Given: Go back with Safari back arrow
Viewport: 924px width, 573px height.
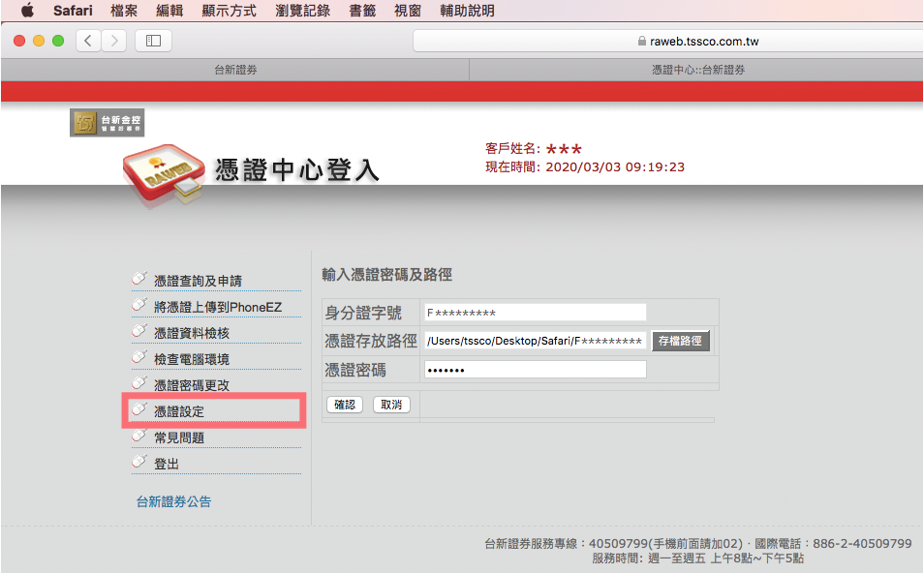Looking at the screenshot, I should coord(88,41).
